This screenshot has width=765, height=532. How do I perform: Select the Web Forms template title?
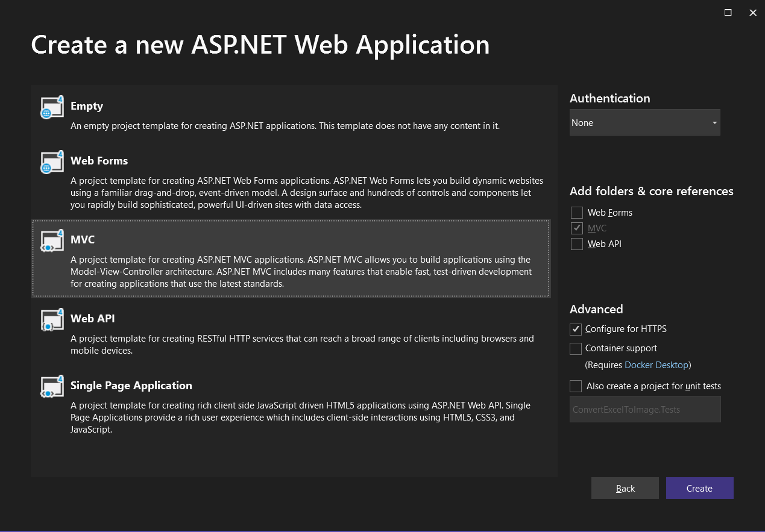(x=99, y=161)
